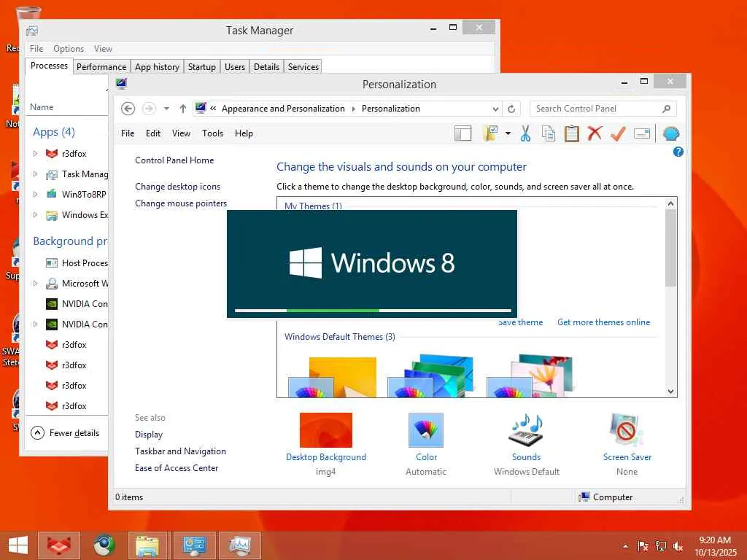The height and width of the screenshot is (560, 747).
Task: Click the red X Delete toolbar icon
Action: tap(595, 133)
